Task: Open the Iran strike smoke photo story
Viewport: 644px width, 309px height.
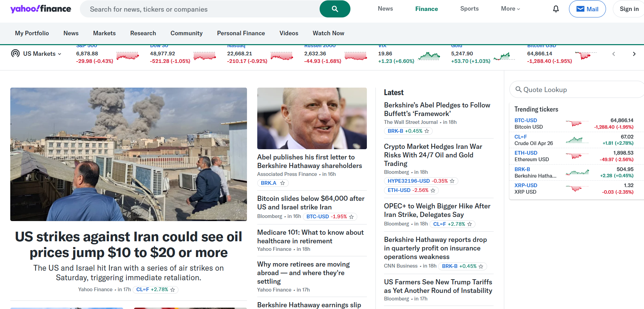Action: coord(128,154)
